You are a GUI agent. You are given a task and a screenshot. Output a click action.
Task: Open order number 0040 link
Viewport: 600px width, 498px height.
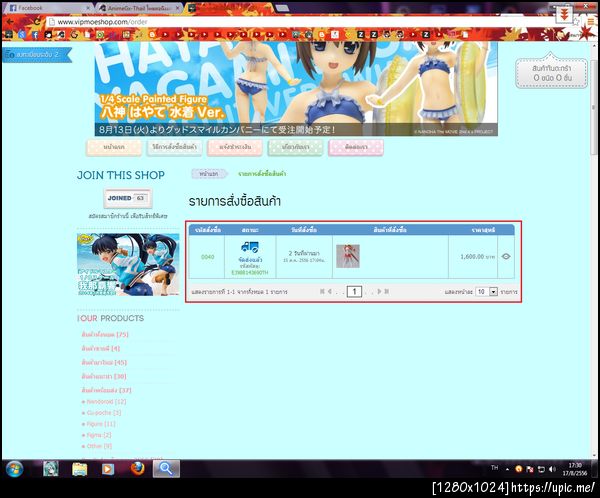coord(207,257)
